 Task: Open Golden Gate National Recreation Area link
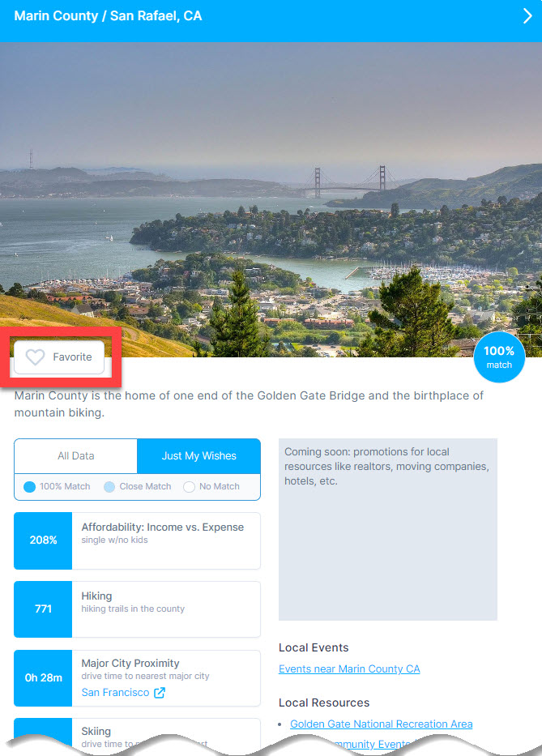381,724
